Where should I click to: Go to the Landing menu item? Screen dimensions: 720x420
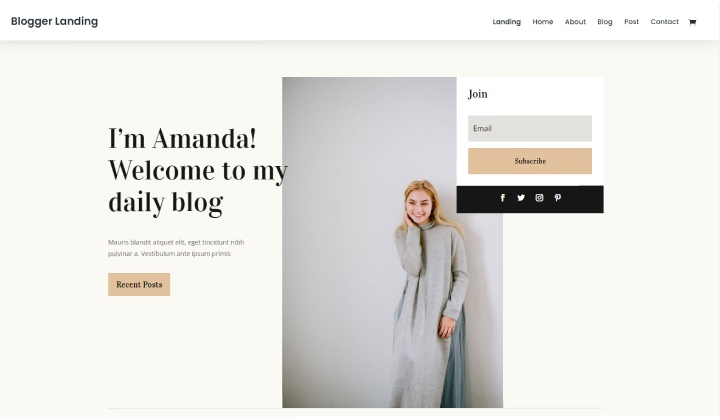tap(506, 22)
